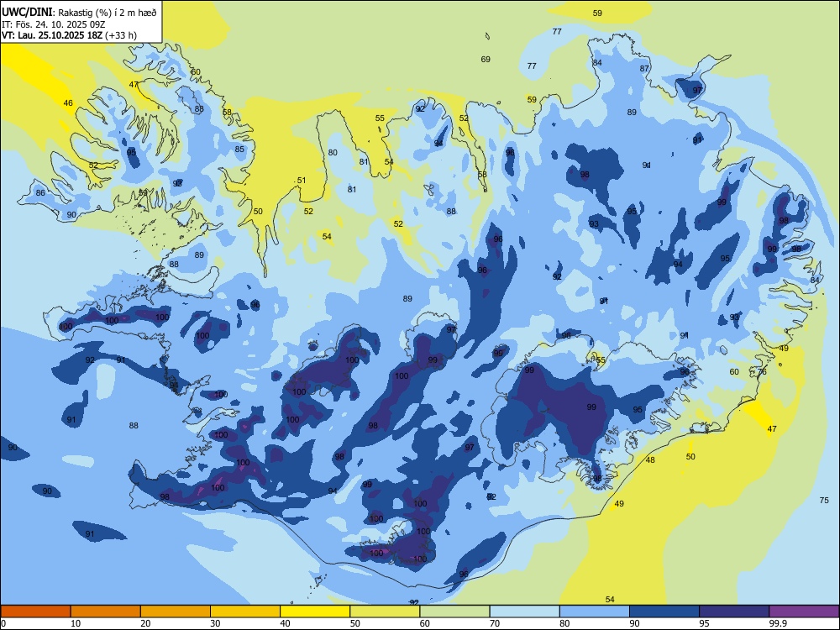Click the '(+33 h)' forecast offset text

pos(121,35)
